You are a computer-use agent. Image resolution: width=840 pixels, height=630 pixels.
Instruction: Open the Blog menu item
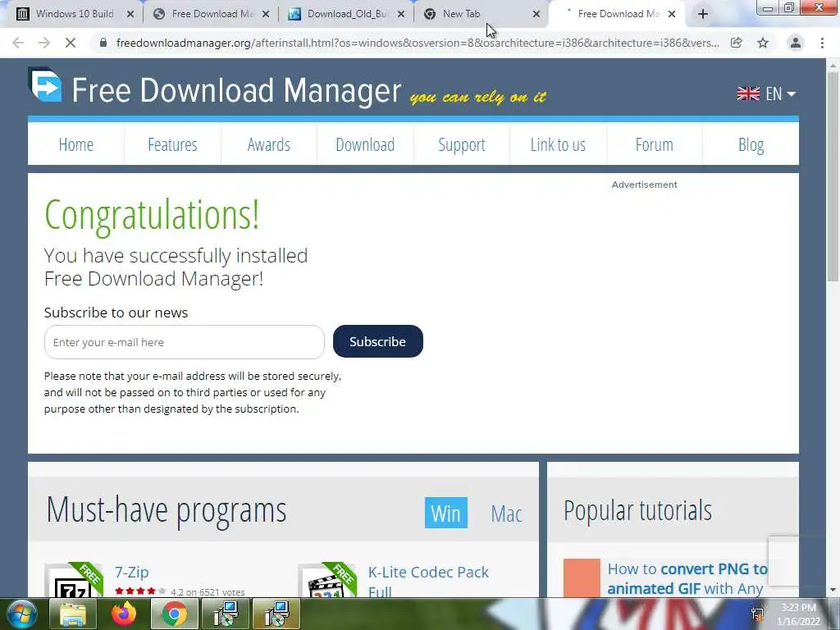tap(751, 144)
